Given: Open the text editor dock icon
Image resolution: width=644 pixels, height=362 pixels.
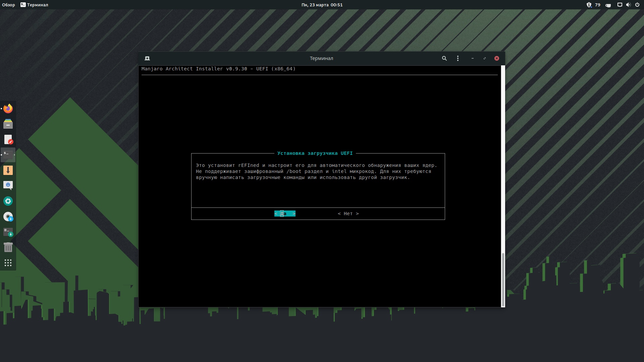Looking at the screenshot, I should coord(8,139).
